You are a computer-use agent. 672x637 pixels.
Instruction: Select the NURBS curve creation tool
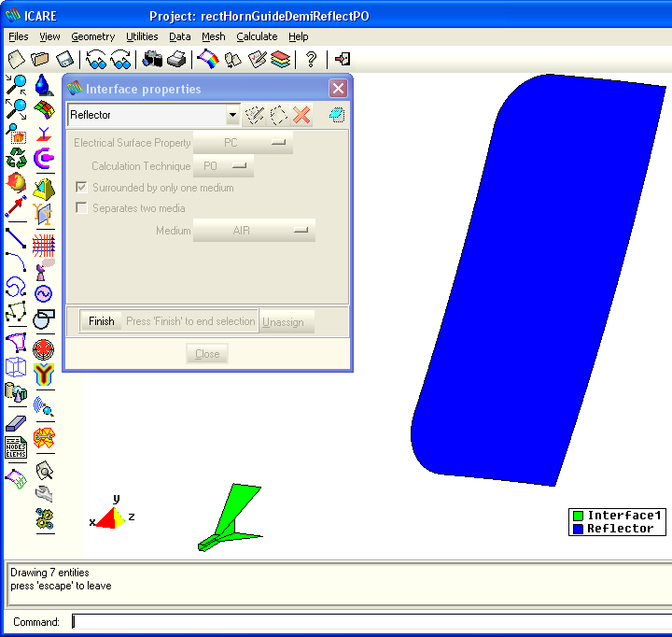click(x=16, y=287)
